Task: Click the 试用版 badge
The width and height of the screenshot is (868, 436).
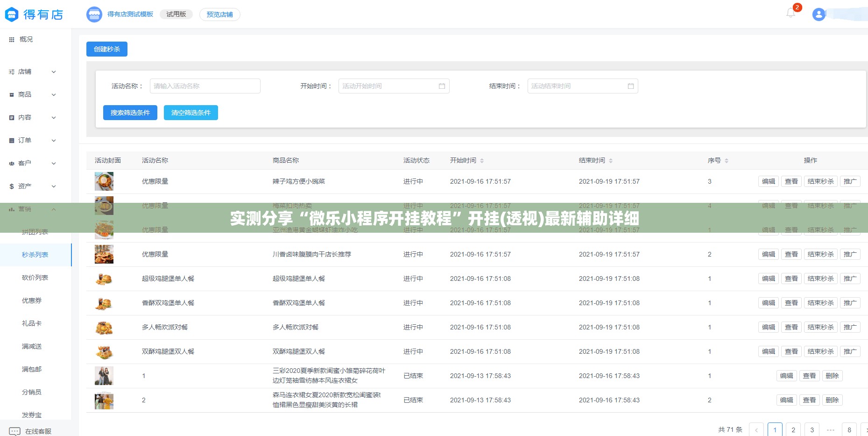Action: (x=176, y=14)
